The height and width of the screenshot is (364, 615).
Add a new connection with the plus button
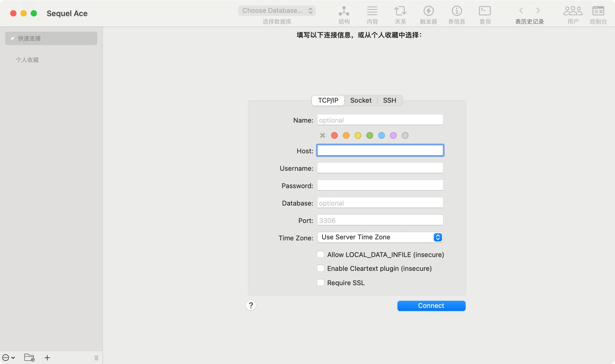47,357
